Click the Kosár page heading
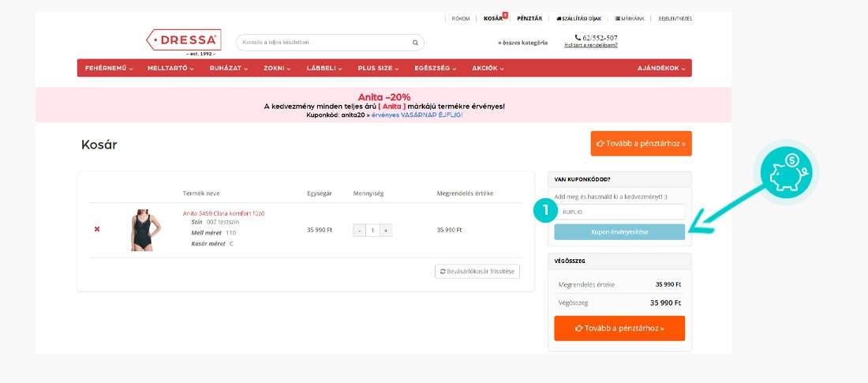868x383 pixels. coord(99,145)
